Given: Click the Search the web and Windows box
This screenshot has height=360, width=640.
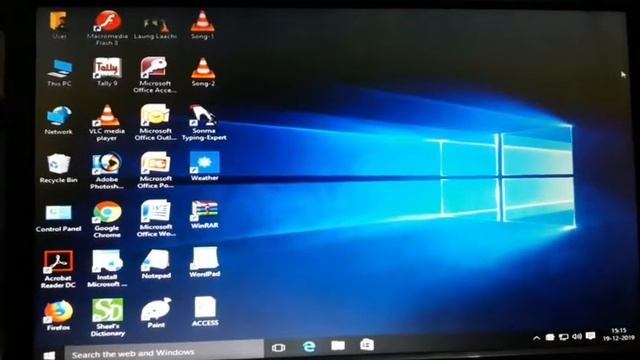Looking at the screenshot, I should tap(164, 351).
